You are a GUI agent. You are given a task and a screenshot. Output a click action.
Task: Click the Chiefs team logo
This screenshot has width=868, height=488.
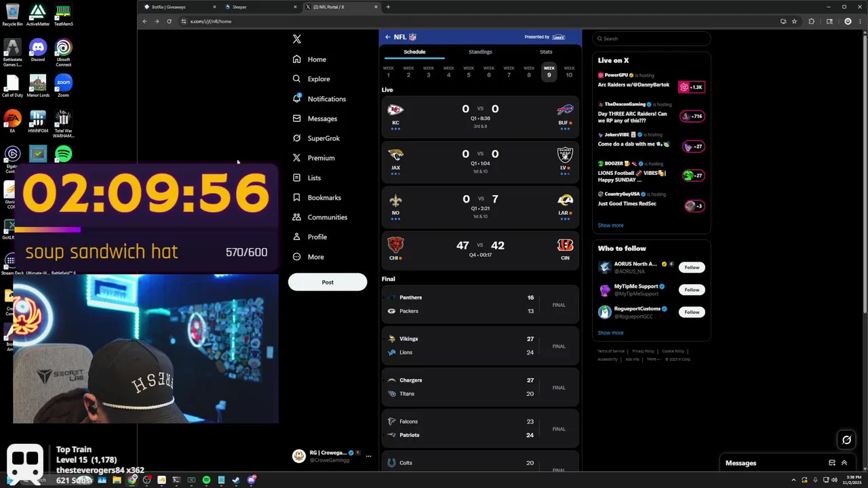point(395,109)
